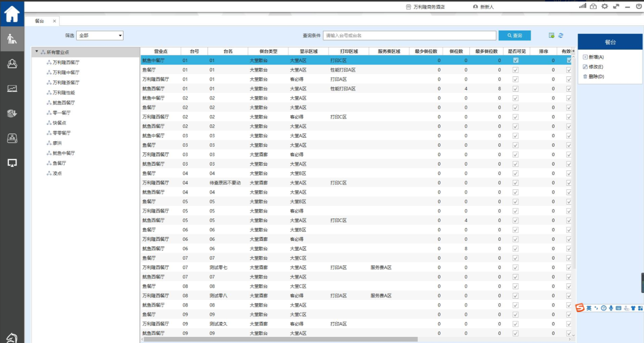
Task: Select 万利隆茶餐厅 in the tree
Action: [66, 83]
